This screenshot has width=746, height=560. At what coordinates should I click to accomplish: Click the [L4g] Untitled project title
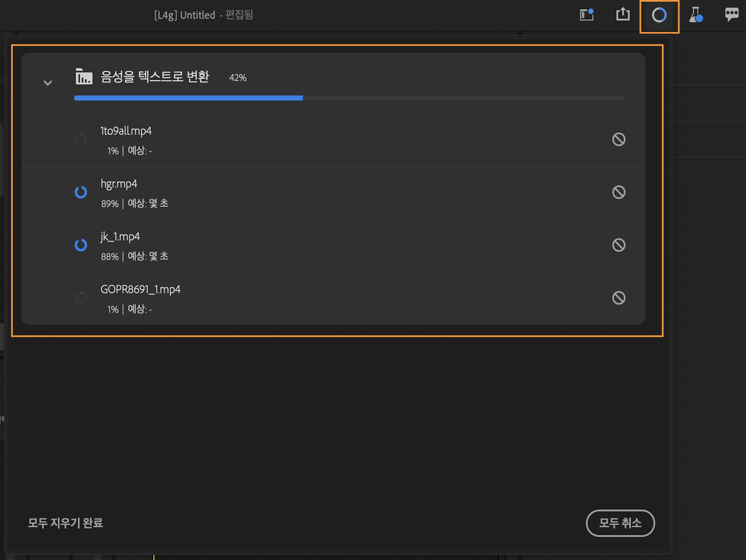click(x=185, y=15)
